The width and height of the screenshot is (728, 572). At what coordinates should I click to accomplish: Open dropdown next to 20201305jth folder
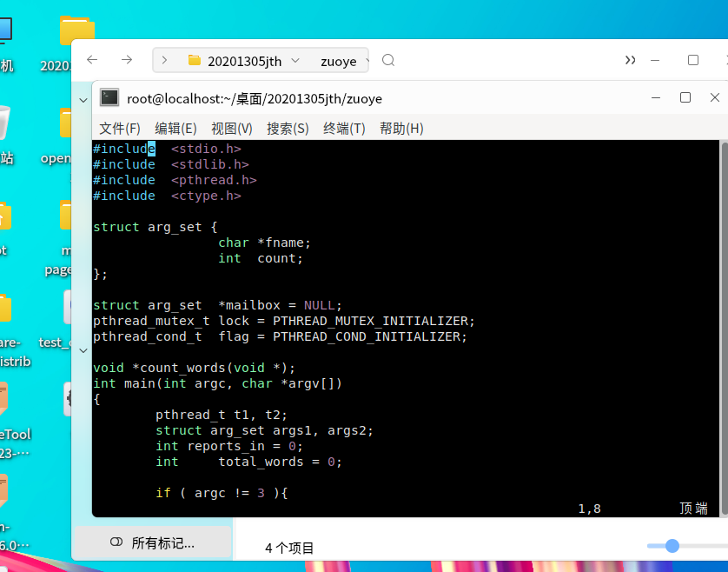point(295,60)
